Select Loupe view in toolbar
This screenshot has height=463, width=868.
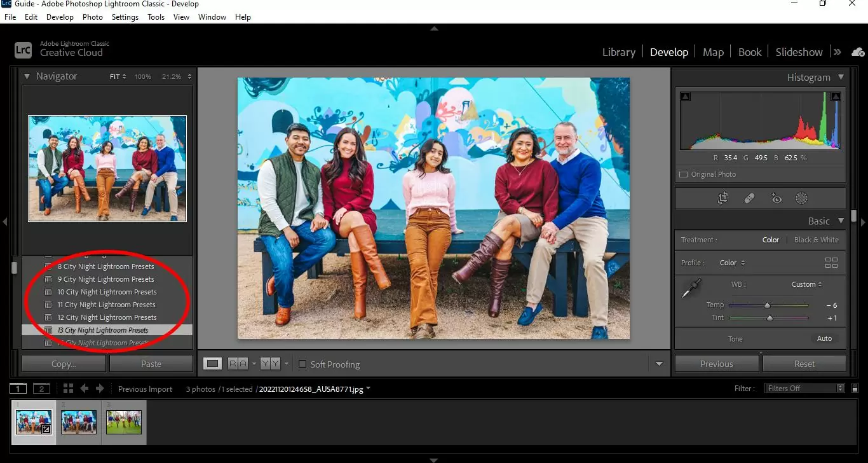click(213, 364)
